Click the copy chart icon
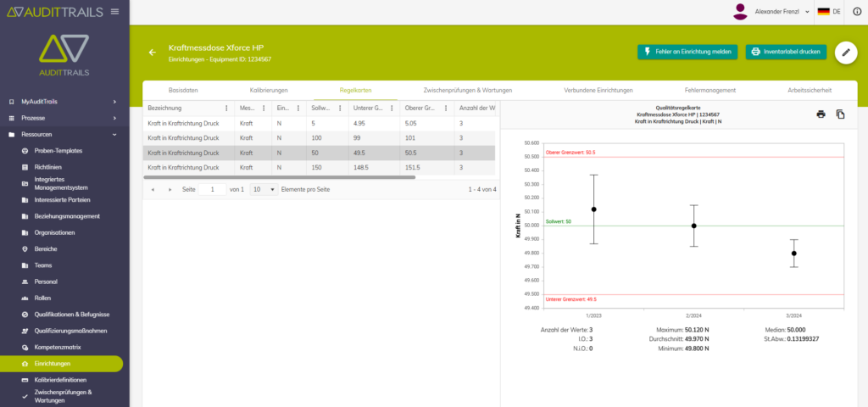This screenshot has height=407, width=868. point(841,114)
